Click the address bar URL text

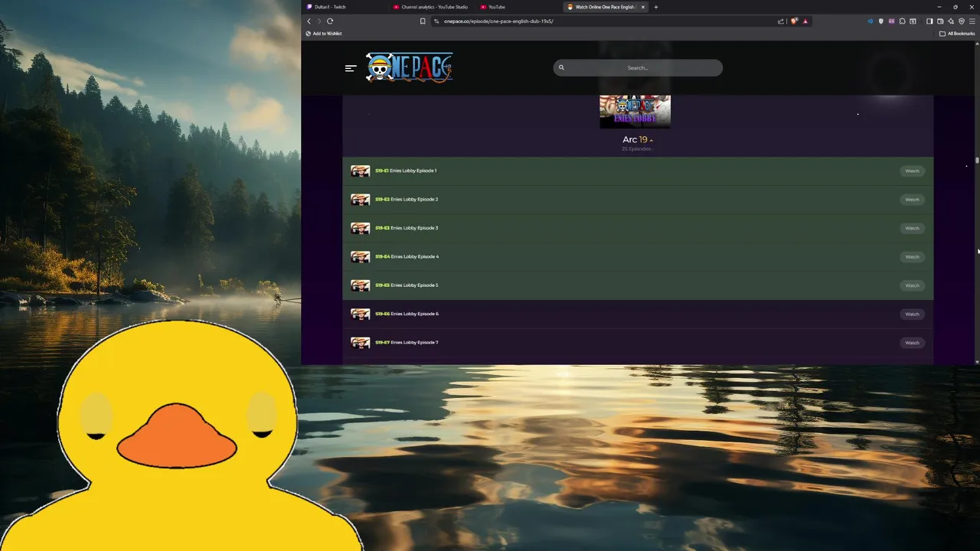click(498, 21)
